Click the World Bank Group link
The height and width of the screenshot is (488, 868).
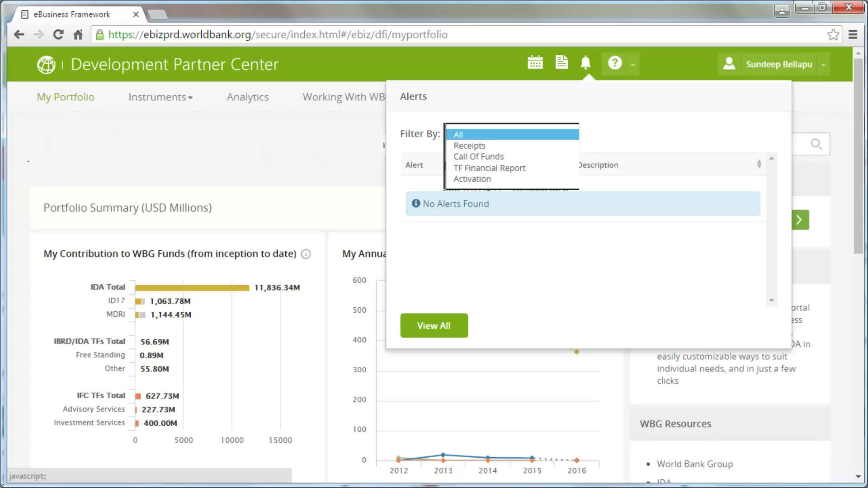[x=695, y=464]
